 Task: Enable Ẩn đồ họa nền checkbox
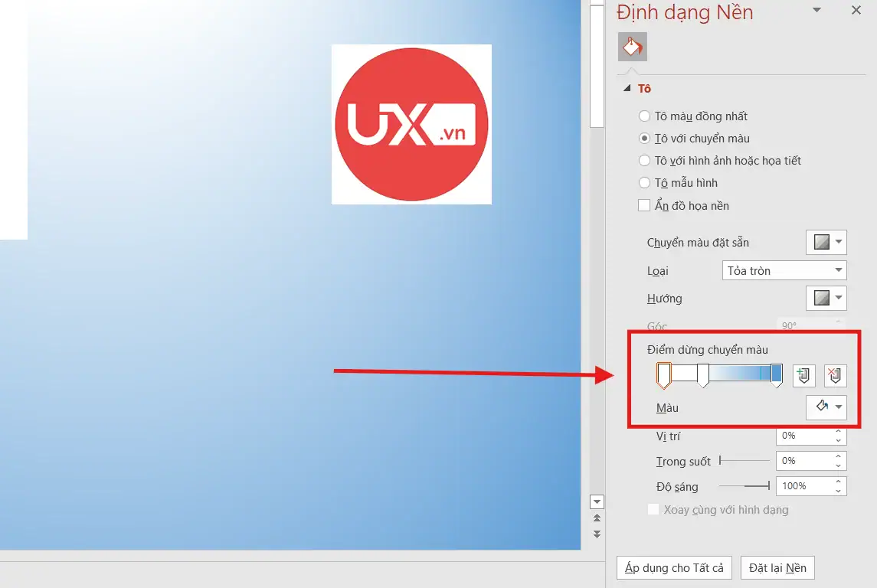[x=644, y=205]
